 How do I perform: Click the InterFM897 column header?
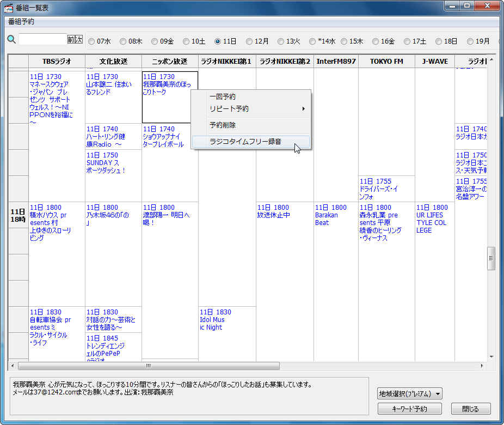pos(336,62)
